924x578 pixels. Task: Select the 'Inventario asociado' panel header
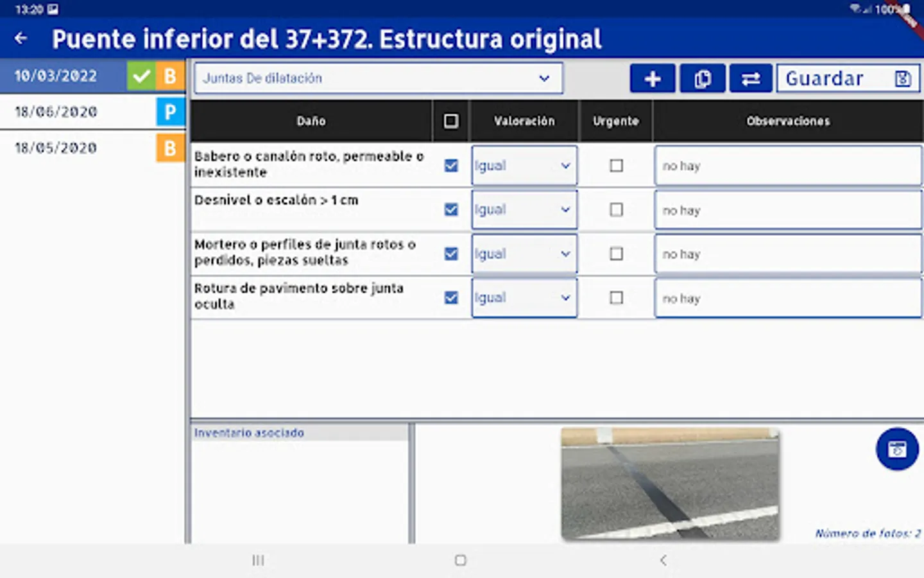tap(249, 432)
